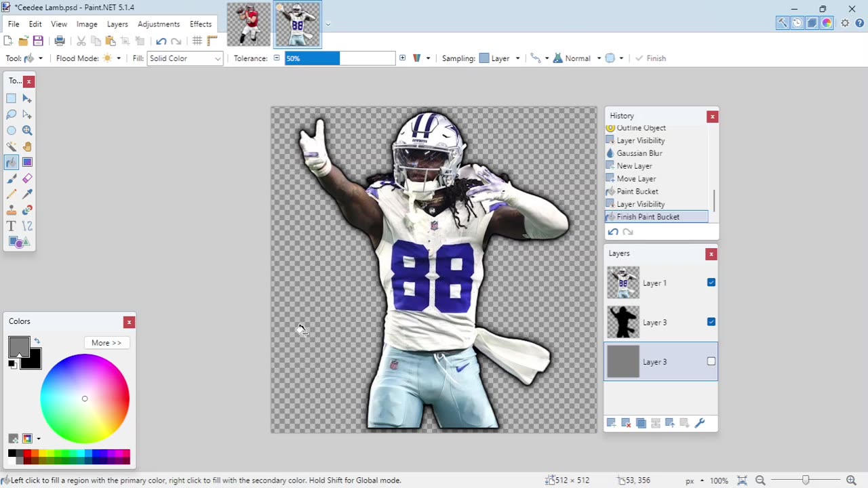Open layer properties wrench icon
The height and width of the screenshot is (488, 868).
tap(700, 423)
